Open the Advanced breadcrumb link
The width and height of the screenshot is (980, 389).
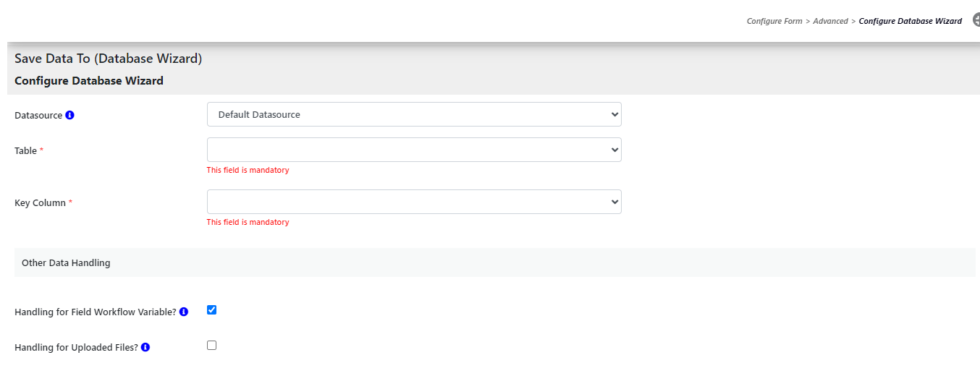830,21
